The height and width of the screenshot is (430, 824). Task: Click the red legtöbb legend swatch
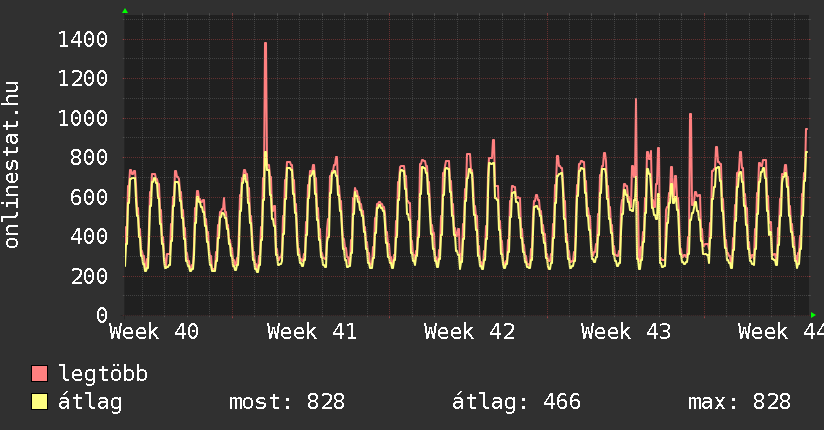[39, 374]
